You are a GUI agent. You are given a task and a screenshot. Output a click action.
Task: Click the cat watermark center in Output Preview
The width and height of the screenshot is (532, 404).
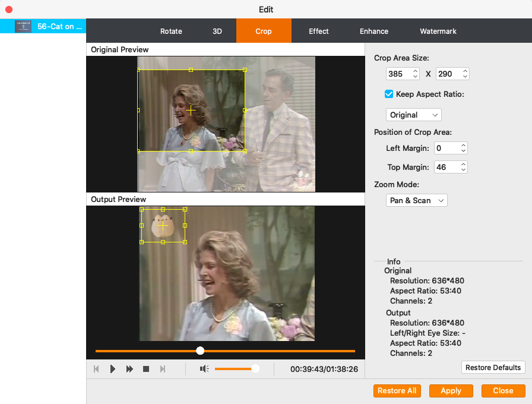163,226
